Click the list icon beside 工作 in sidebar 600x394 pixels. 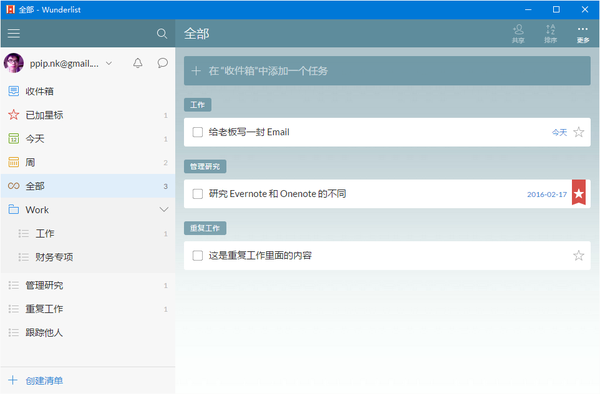pyautogui.click(x=23, y=233)
